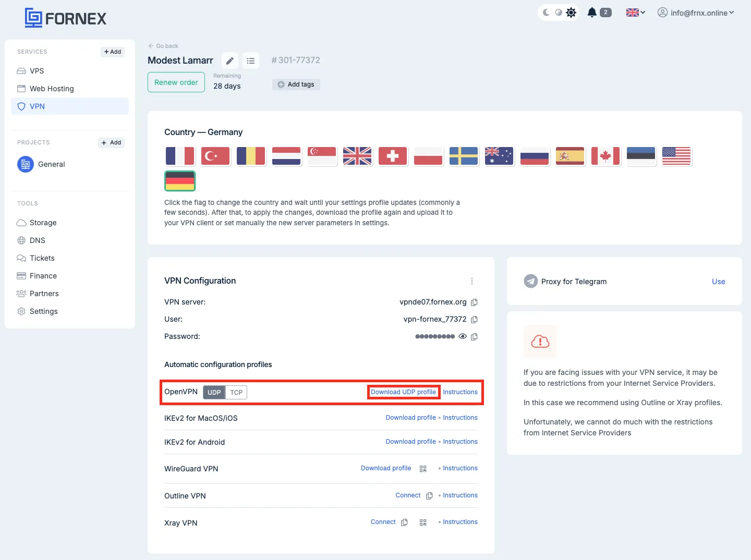Open Tickets section
The width and height of the screenshot is (751, 560).
[x=70, y=258]
